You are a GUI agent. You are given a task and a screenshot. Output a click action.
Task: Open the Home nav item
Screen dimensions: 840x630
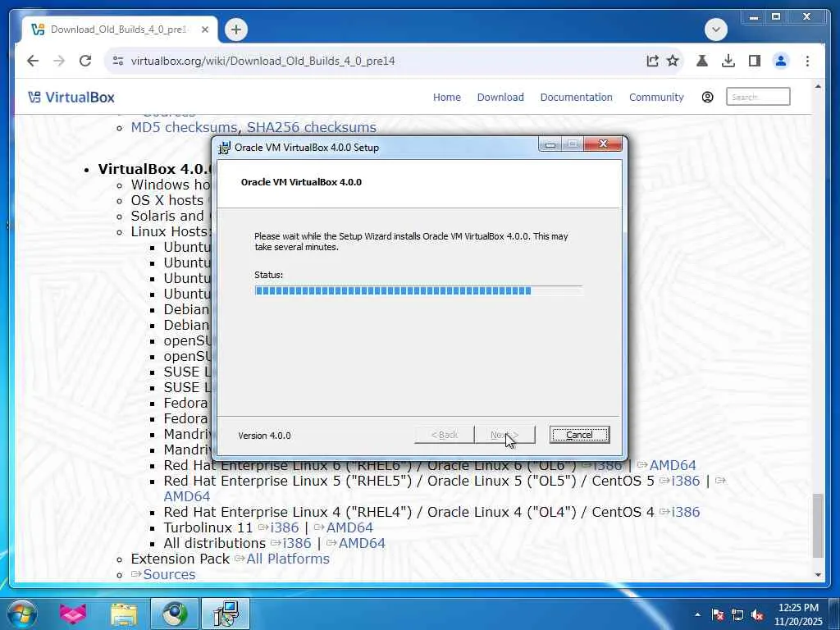(x=447, y=98)
